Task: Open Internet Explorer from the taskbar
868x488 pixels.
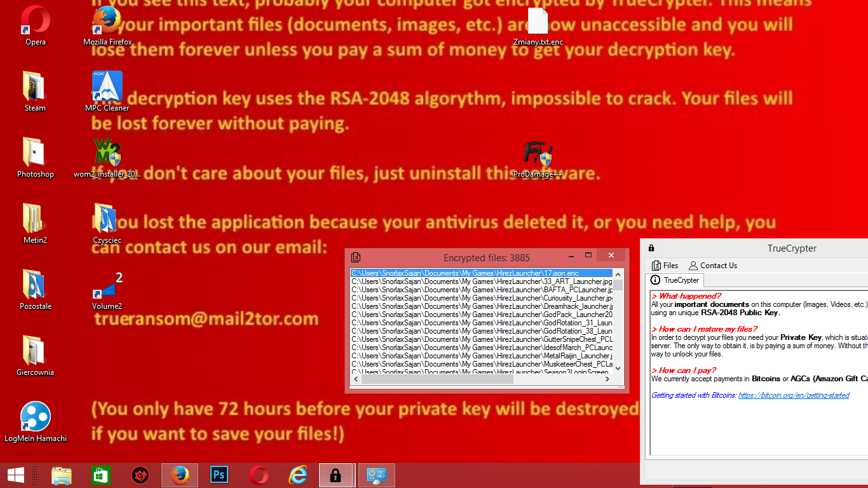Action: point(298,475)
